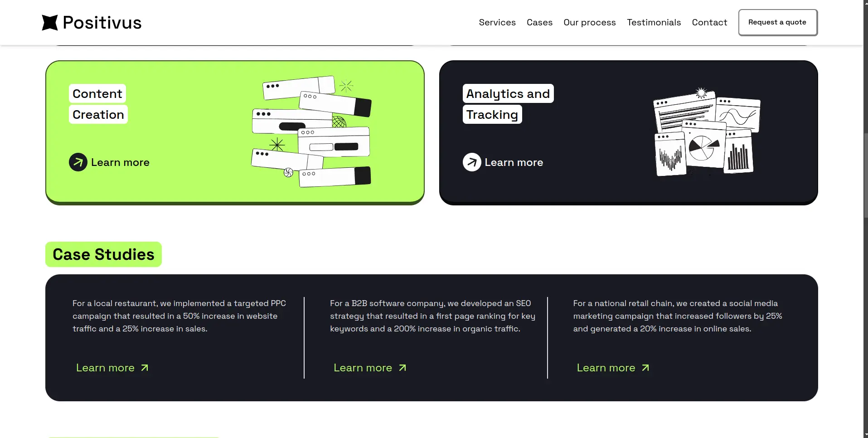The width and height of the screenshot is (868, 438).
Task: Open Learn more for the local restaurant PPC case
Action: pyautogui.click(x=105, y=368)
